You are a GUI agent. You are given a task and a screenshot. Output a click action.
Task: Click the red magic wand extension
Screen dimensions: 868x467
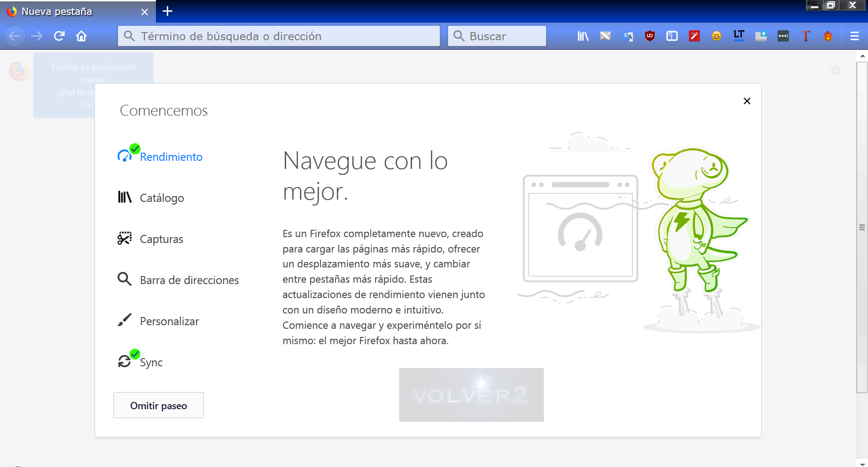(694, 36)
